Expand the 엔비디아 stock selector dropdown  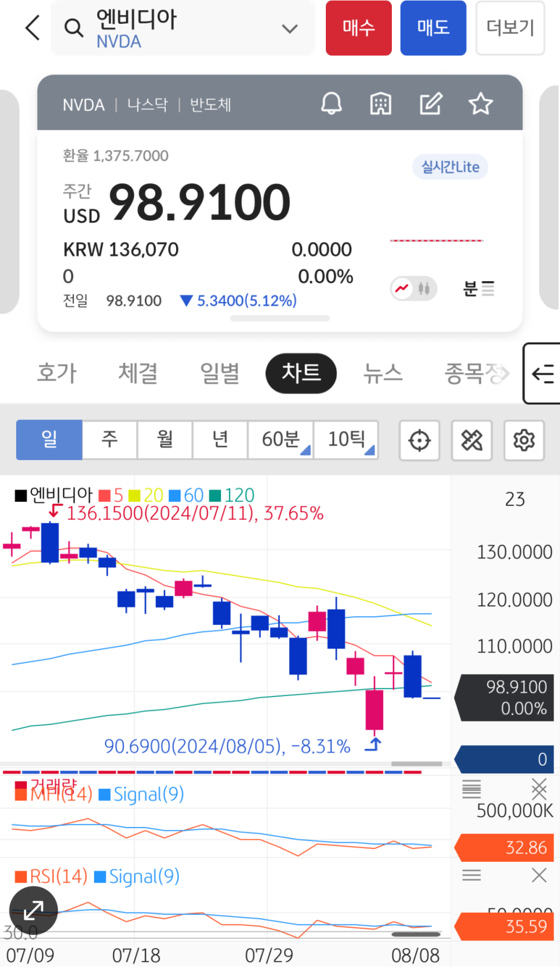289,28
